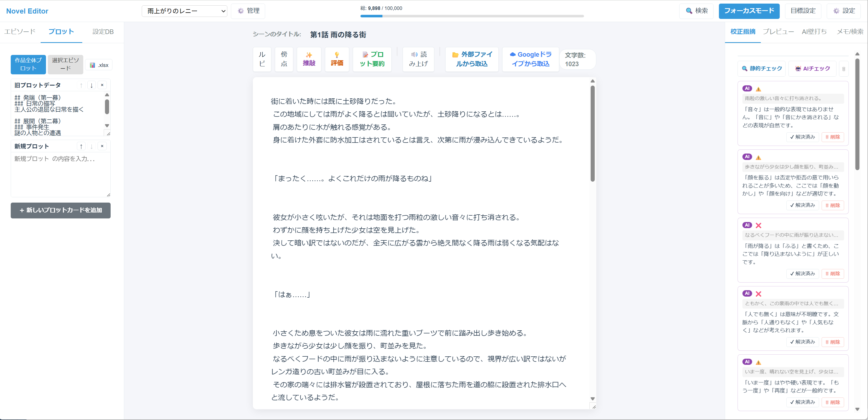Viewport: 868px width, 420px height.
Task: Mark the 「顔を振る」 note as 解決済み
Action: pyautogui.click(x=802, y=205)
